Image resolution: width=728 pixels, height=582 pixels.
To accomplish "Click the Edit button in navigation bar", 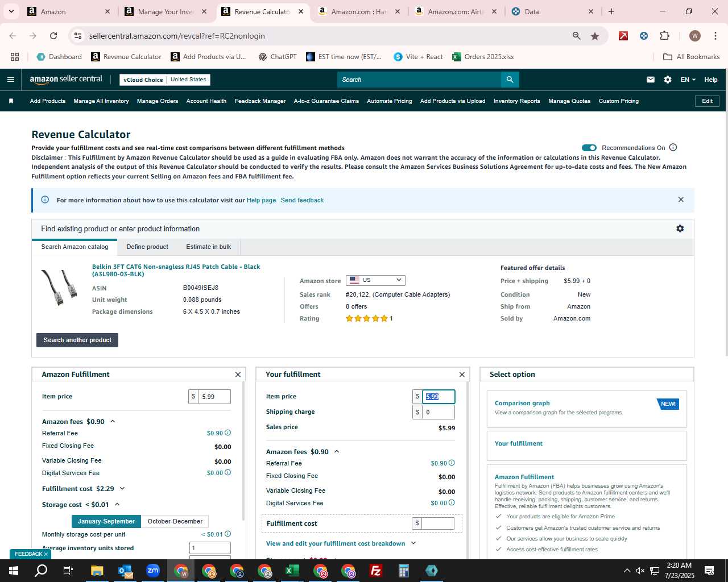I will click(x=707, y=101).
